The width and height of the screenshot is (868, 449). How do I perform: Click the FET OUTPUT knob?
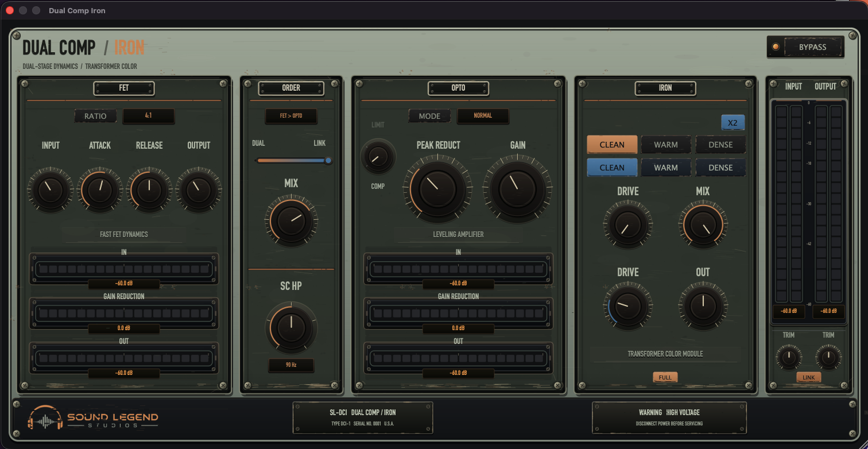click(199, 190)
